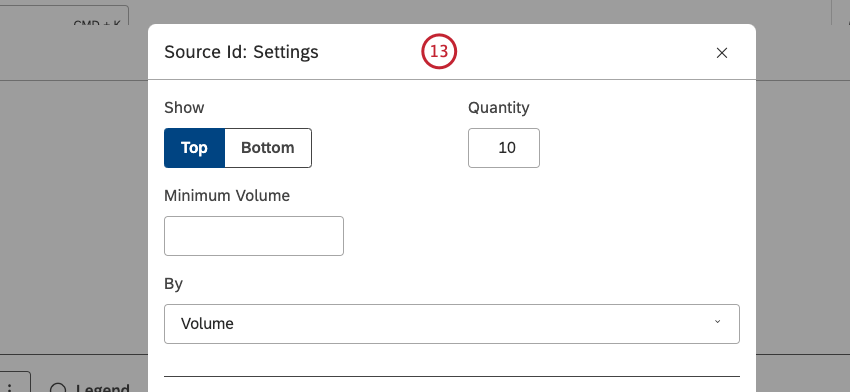Click the CMD + K search box
The image size is (850, 392).
[x=64, y=15]
